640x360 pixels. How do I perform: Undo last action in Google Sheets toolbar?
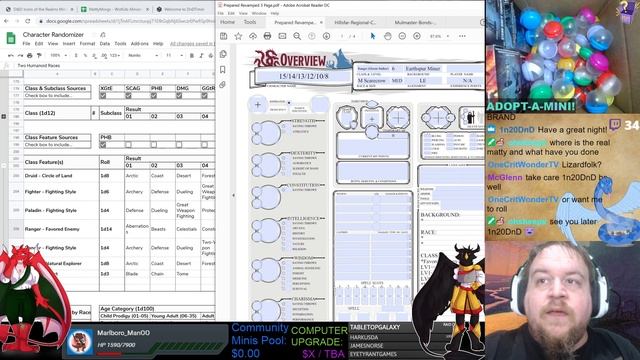click(11, 56)
